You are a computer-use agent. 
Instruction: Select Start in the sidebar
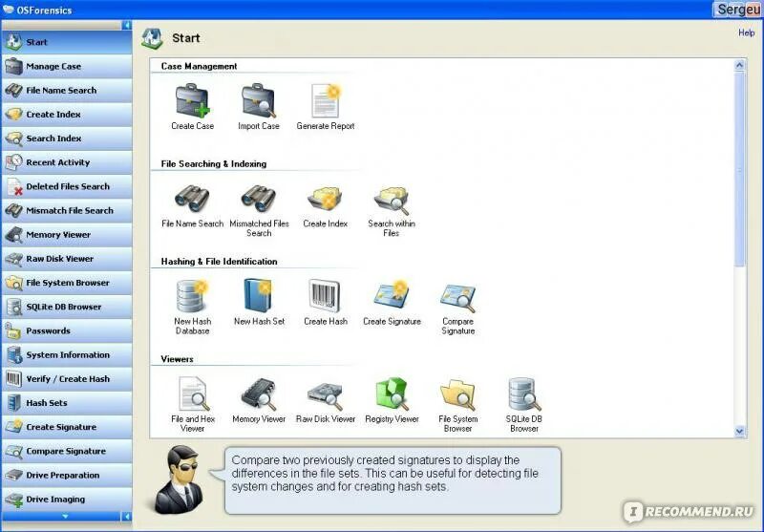point(67,42)
